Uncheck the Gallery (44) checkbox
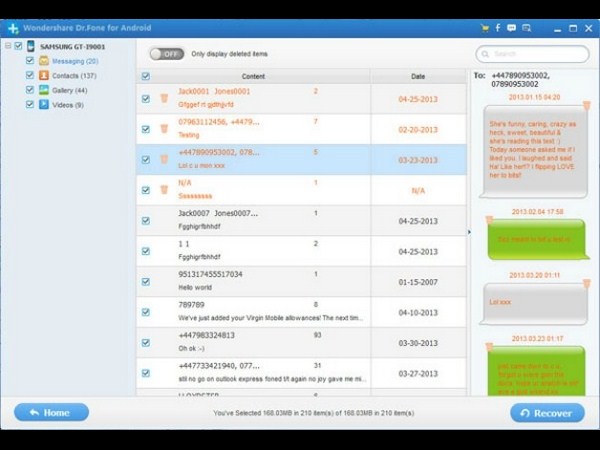The width and height of the screenshot is (600, 450). [29, 90]
